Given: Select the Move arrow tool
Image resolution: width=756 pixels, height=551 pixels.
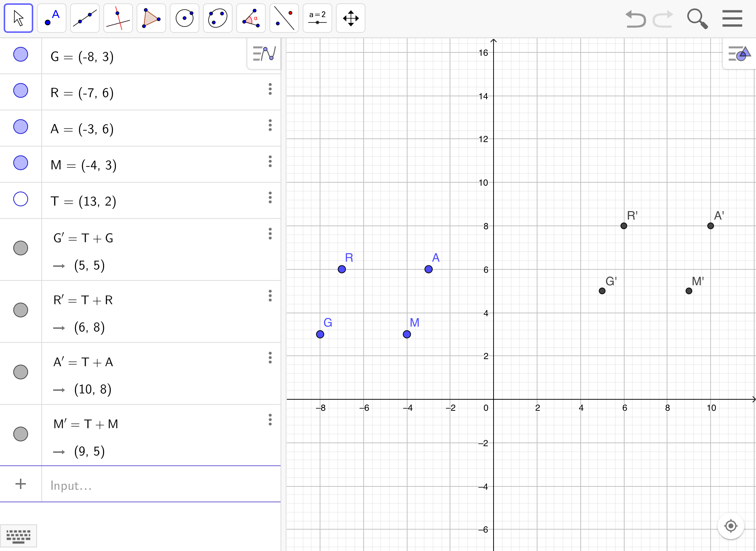Looking at the screenshot, I should pyautogui.click(x=18, y=18).
